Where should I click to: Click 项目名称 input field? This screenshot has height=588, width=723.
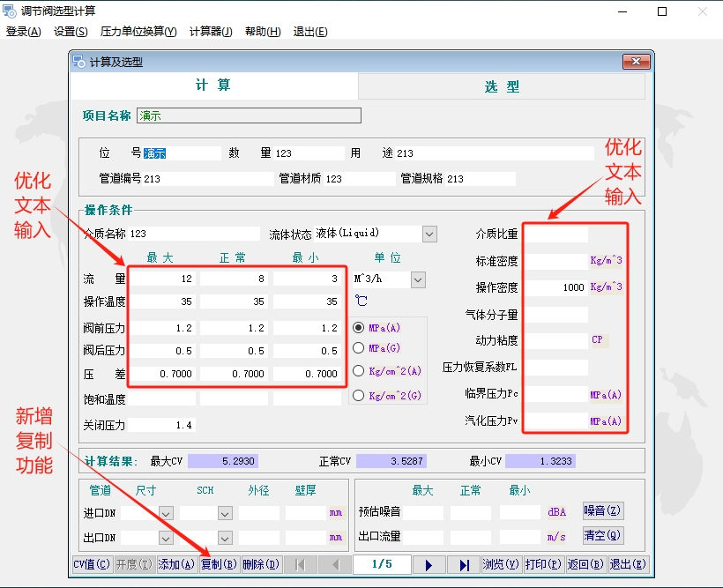(x=249, y=115)
